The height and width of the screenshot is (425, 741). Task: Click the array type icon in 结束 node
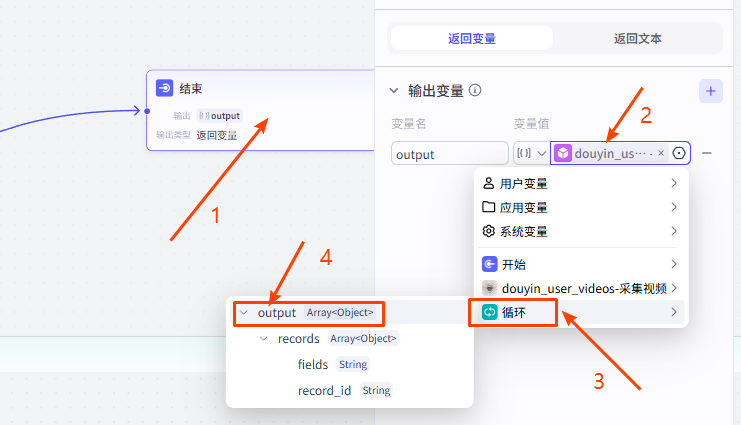pos(204,115)
